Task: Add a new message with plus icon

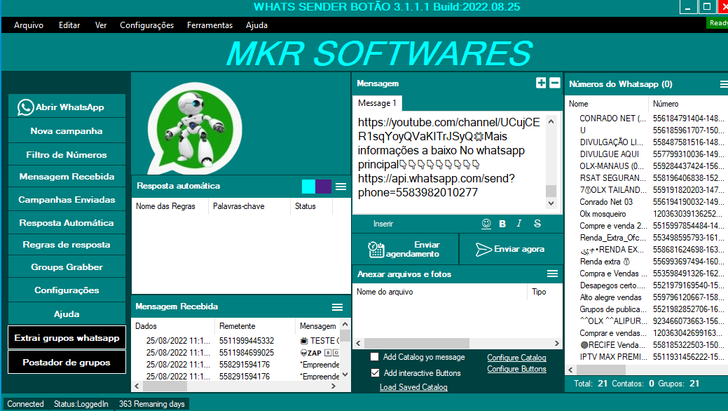Action: pos(541,83)
